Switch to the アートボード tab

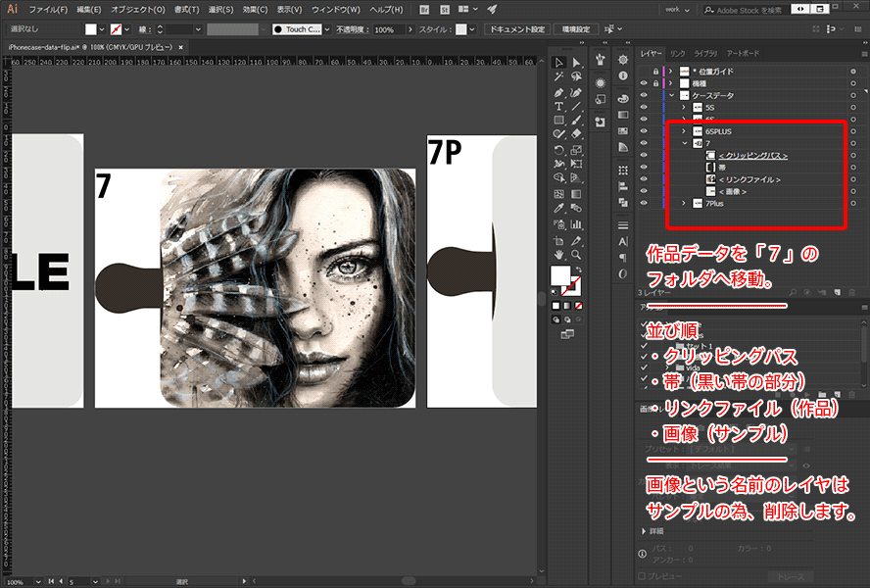tap(743, 53)
